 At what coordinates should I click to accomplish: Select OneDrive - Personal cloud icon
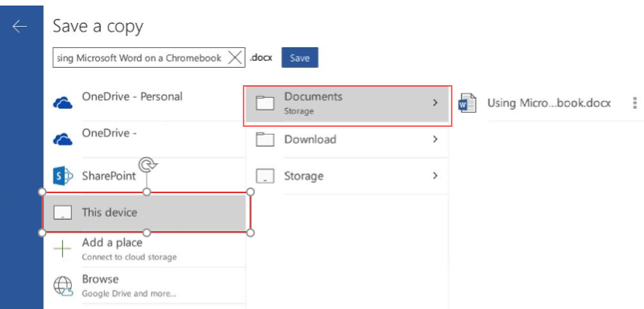tap(63, 102)
